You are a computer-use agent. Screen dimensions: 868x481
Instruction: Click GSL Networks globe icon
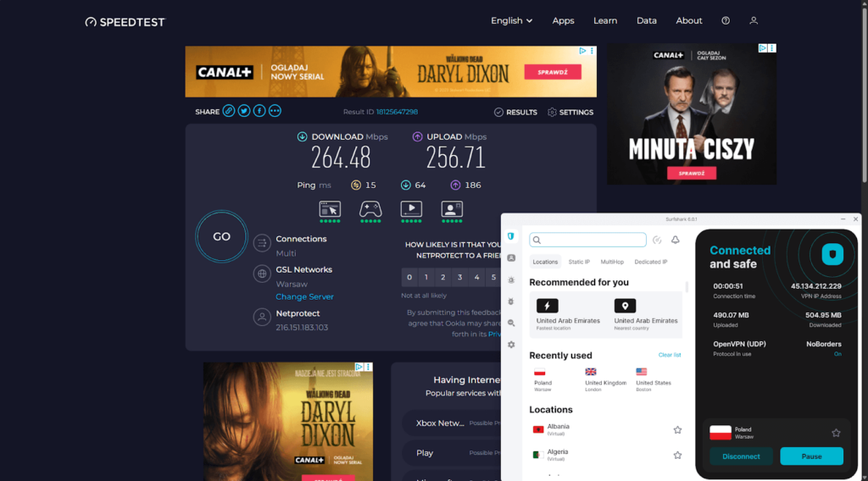pos(262,274)
